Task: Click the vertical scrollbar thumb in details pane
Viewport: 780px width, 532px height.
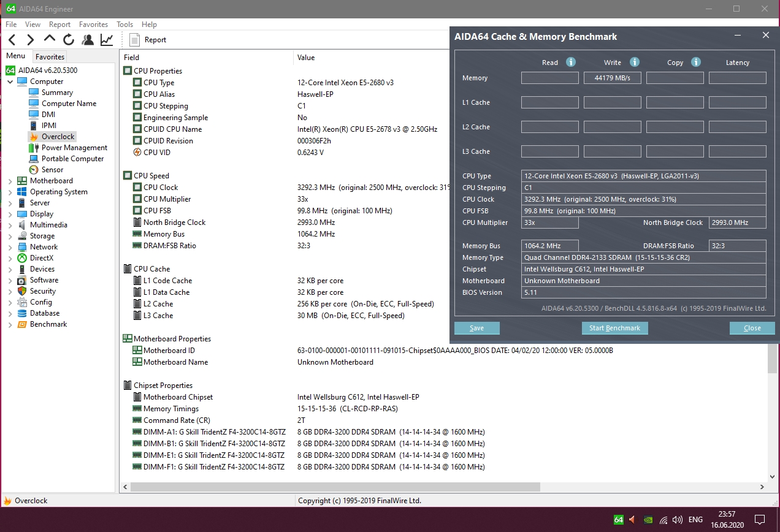Action: (772, 358)
